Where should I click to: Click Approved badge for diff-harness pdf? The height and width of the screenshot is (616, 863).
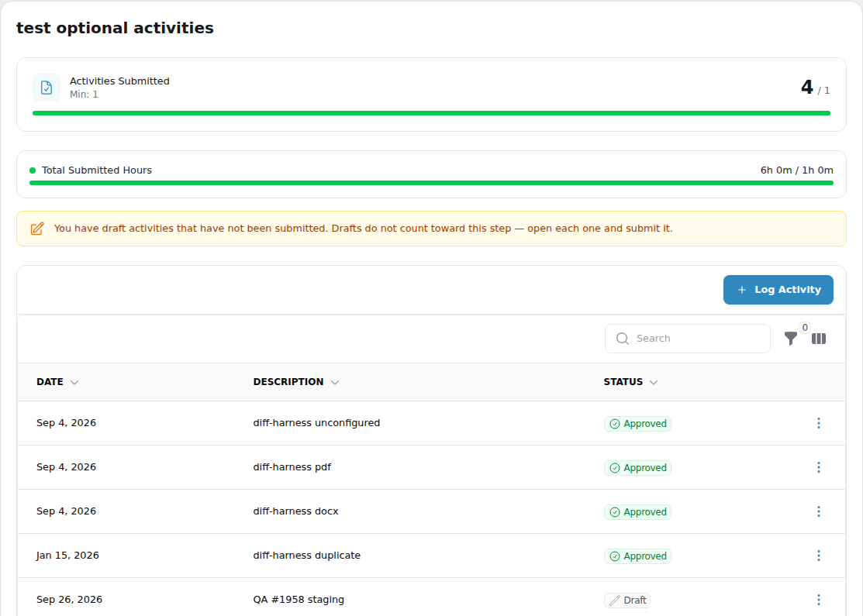[x=637, y=468]
